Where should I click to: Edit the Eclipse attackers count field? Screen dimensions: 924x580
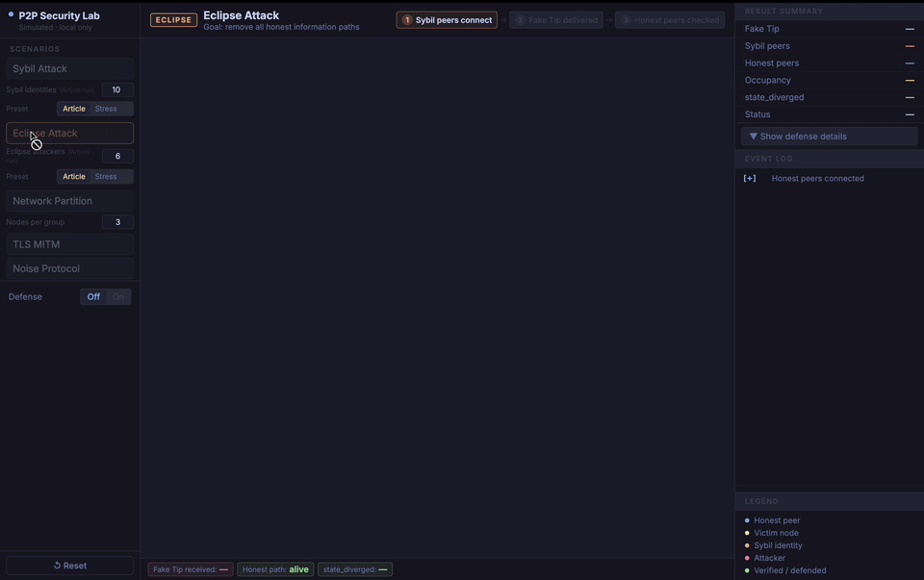pyautogui.click(x=117, y=156)
